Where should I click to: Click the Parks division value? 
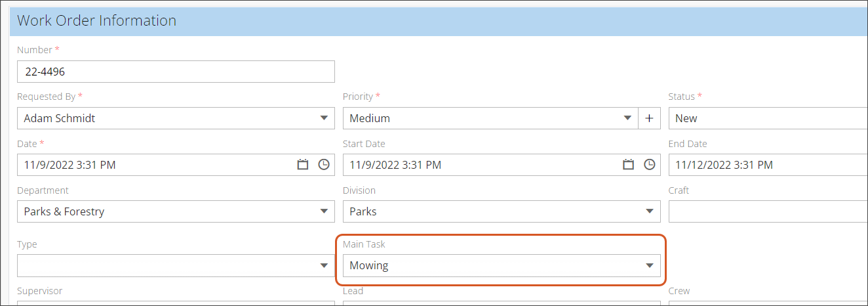[363, 211]
